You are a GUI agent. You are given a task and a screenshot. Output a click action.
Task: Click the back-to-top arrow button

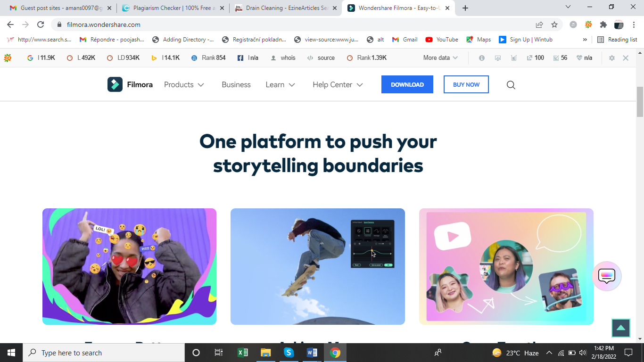621,328
